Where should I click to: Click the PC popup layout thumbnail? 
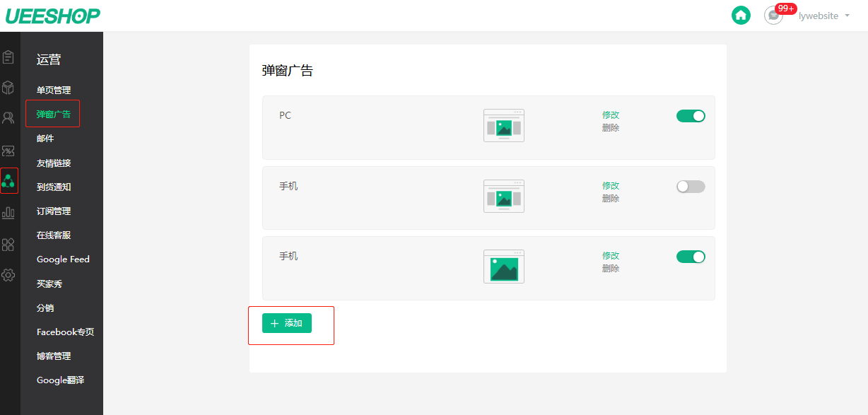[x=504, y=126]
